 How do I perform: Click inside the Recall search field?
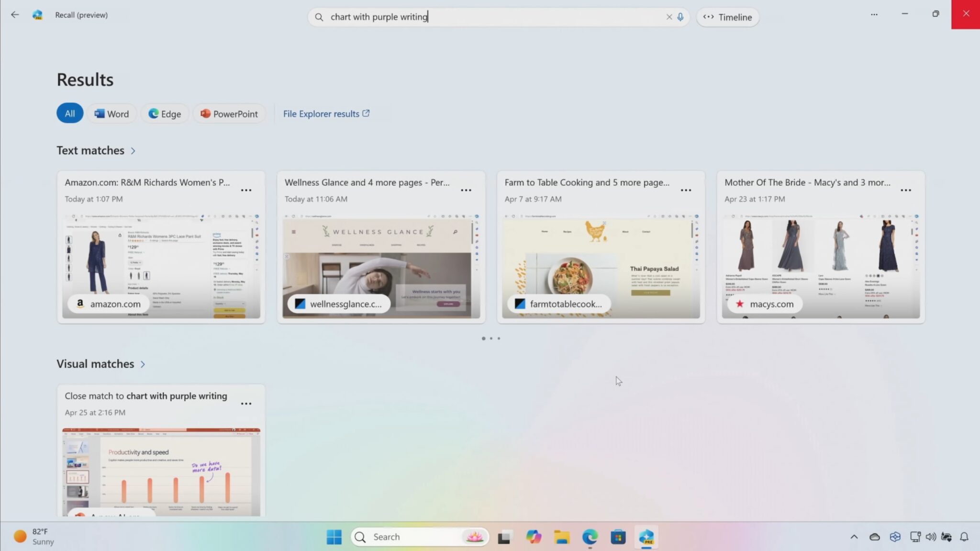pos(493,17)
